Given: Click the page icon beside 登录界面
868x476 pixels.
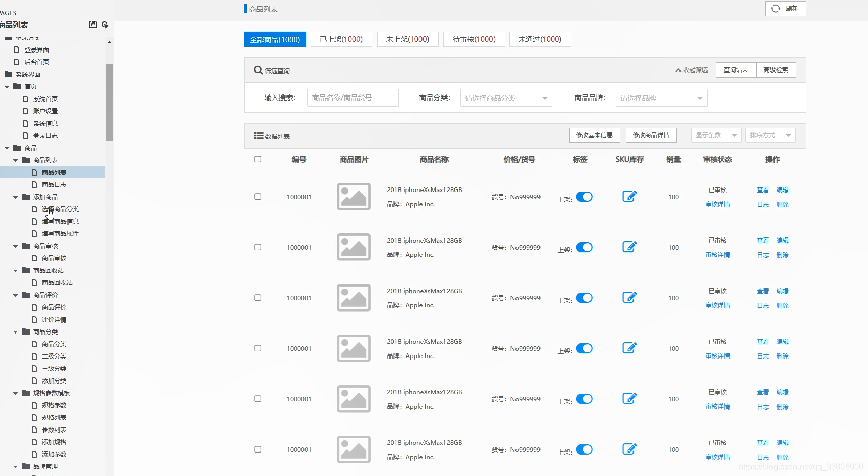Looking at the screenshot, I should tap(17, 50).
